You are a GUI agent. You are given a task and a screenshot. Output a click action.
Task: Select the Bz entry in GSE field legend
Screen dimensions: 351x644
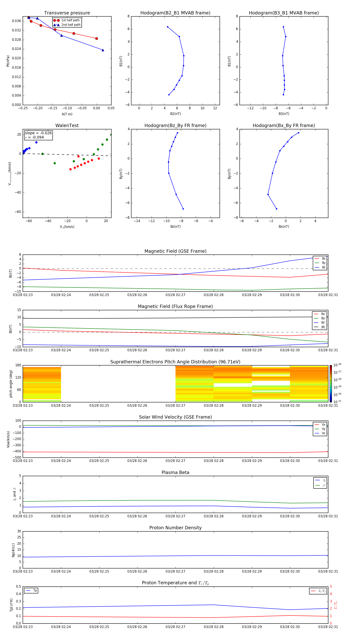[320, 267]
